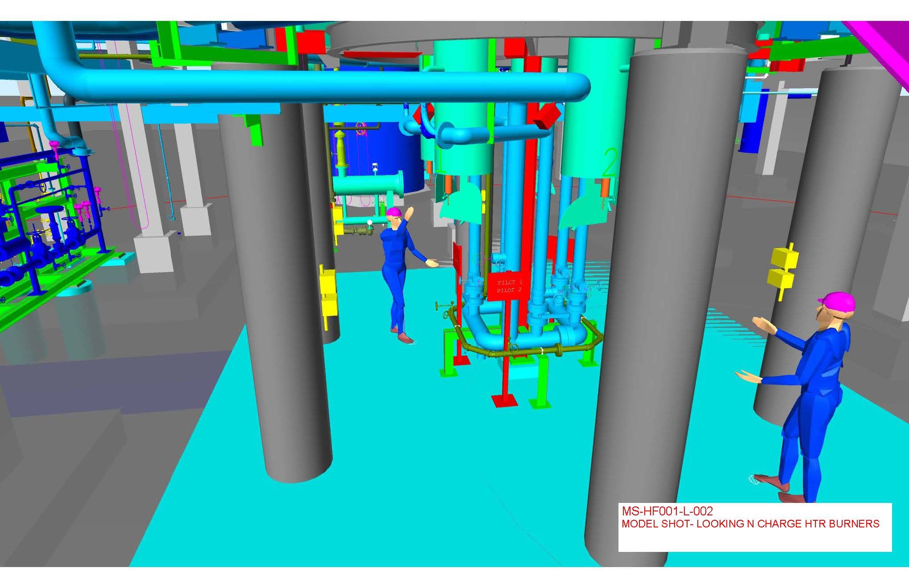This screenshot has height=588, width=909.
Task: Select the MS-HF001-L-002 caption title text
Action: pos(667,511)
